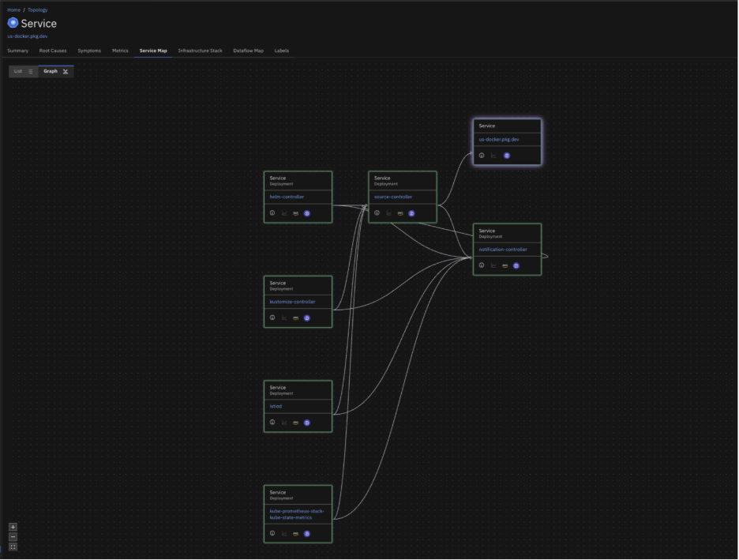Click info icon on helm-controller node

click(272, 213)
